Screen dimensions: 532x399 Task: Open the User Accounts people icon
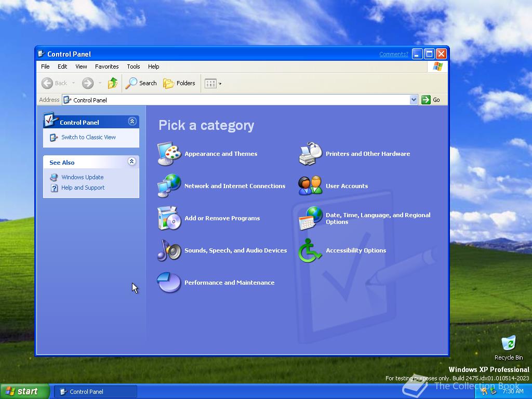[310, 185]
